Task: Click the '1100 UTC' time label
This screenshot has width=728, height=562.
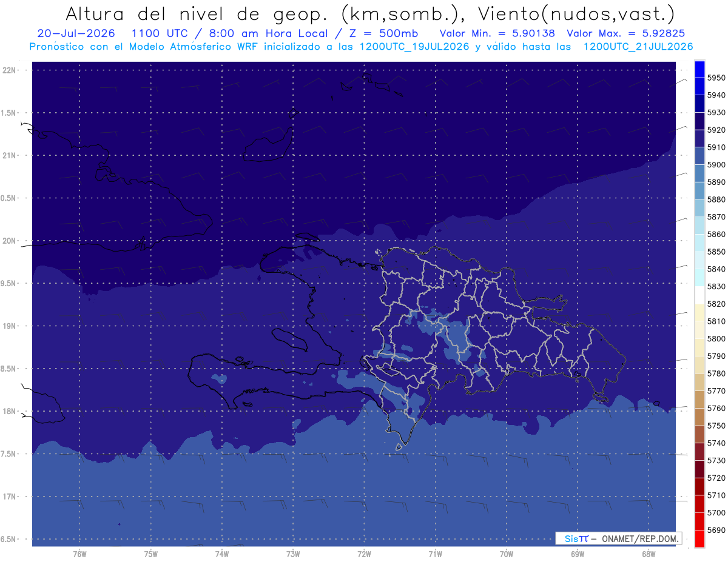Action: (x=159, y=33)
